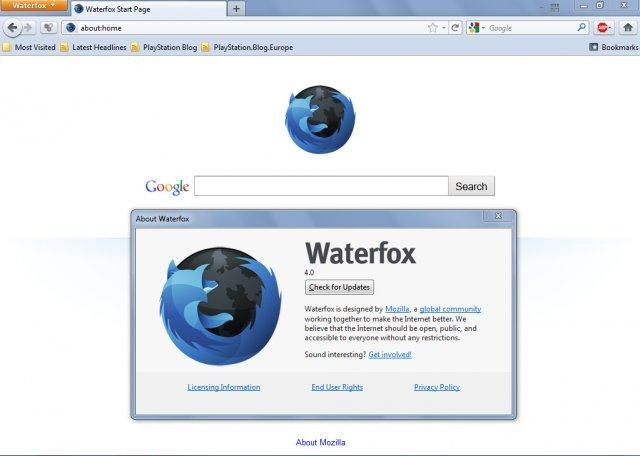Click the magnifying glass search icon

582,27
